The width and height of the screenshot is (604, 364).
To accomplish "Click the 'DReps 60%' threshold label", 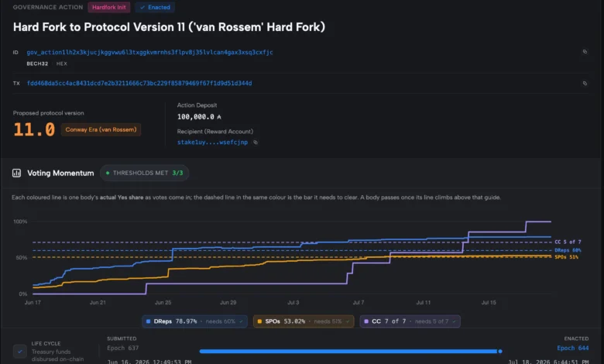I will pyautogui.click(x=568, y=250).
